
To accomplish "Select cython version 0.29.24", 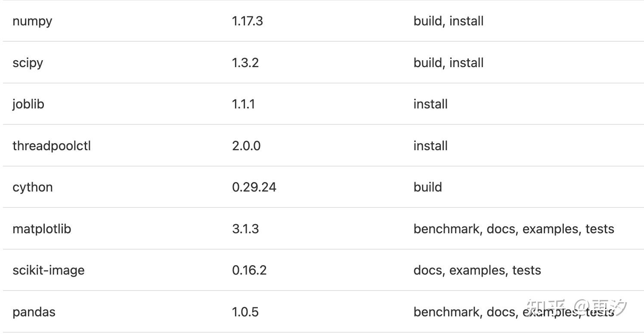I will coord(254,187).
